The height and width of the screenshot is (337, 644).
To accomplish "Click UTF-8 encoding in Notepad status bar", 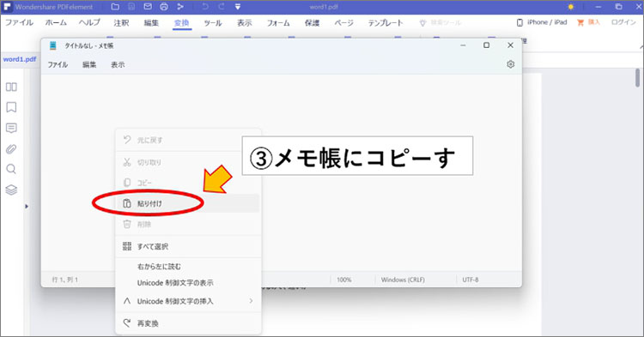I will pos(471,280).
